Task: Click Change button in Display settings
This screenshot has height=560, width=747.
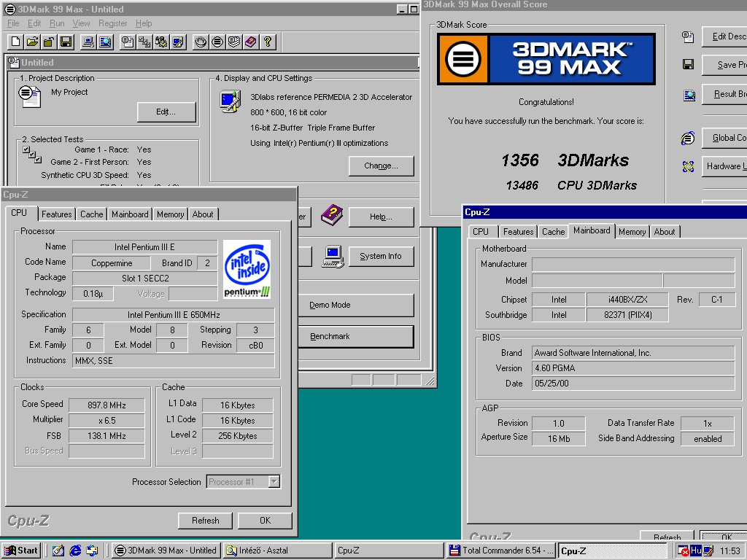Action: pyautogui.click(x=381, y=166)
